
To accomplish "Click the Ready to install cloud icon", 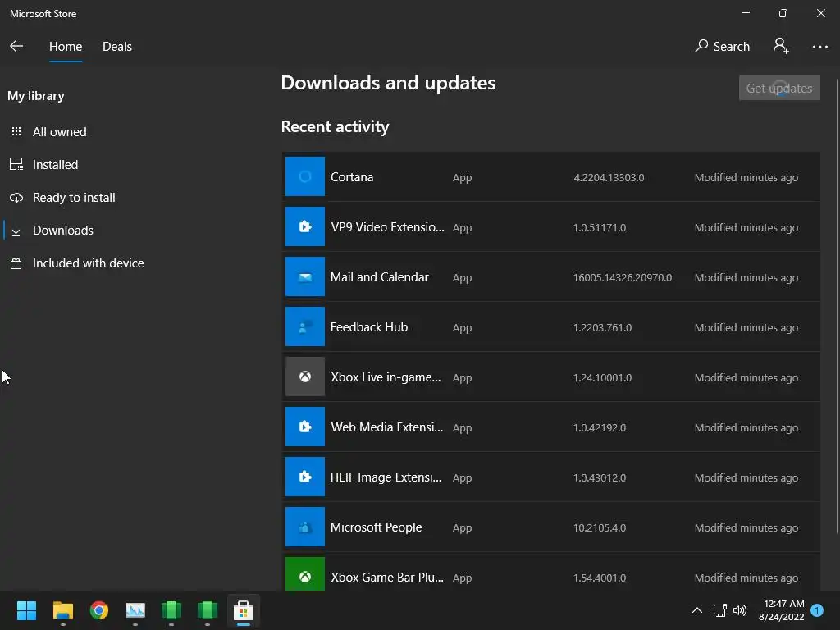I will pyautogui.click(x=16, y=198).
